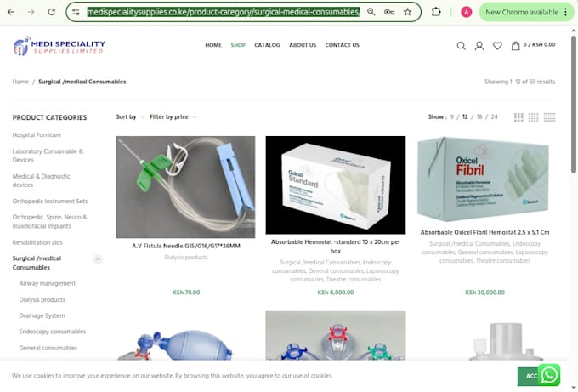Open General consumables subcategory in sidebar
Viewport: 578px width, 392px height.
tap(48, 348)
